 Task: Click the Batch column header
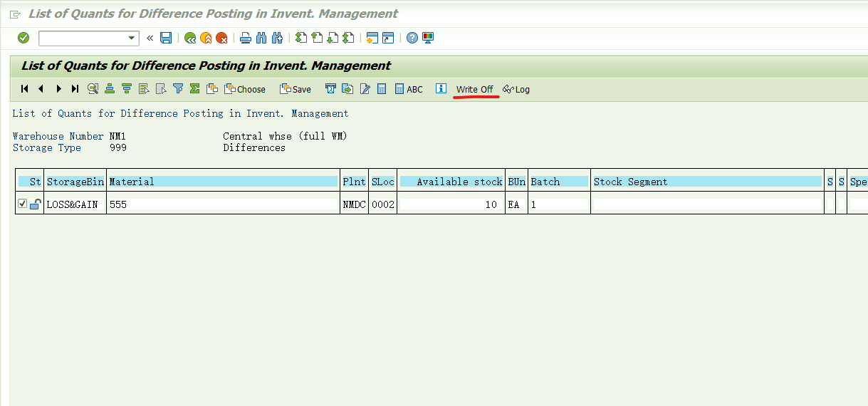point(559,182)
